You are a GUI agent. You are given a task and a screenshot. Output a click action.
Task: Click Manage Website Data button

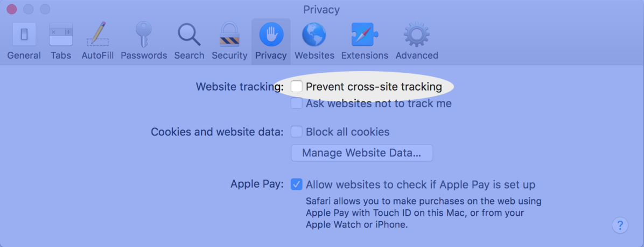click(x=362, y=153)
